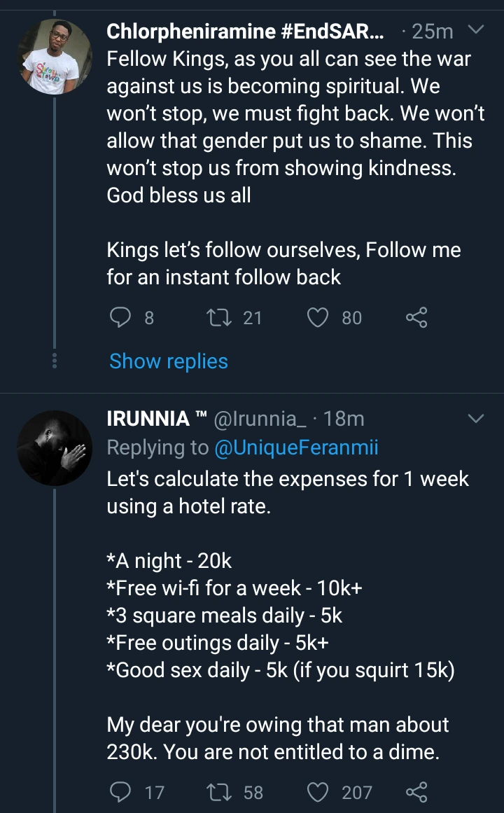Tap the Fellow Kings tweet text
This screenshot has height=813, width=504.
(294, 126)
